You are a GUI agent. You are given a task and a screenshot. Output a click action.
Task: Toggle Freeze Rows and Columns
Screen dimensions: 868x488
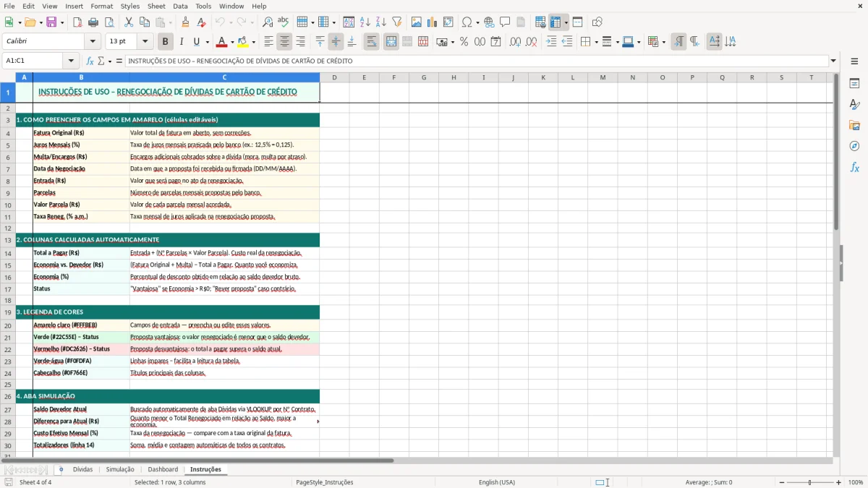coord(556,22)
